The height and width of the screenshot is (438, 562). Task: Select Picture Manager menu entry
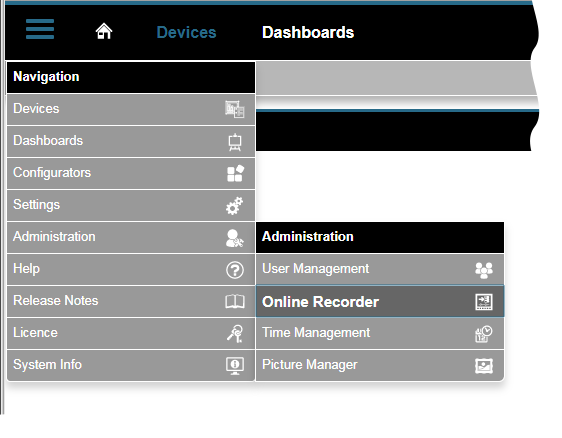tap(380, 365)
